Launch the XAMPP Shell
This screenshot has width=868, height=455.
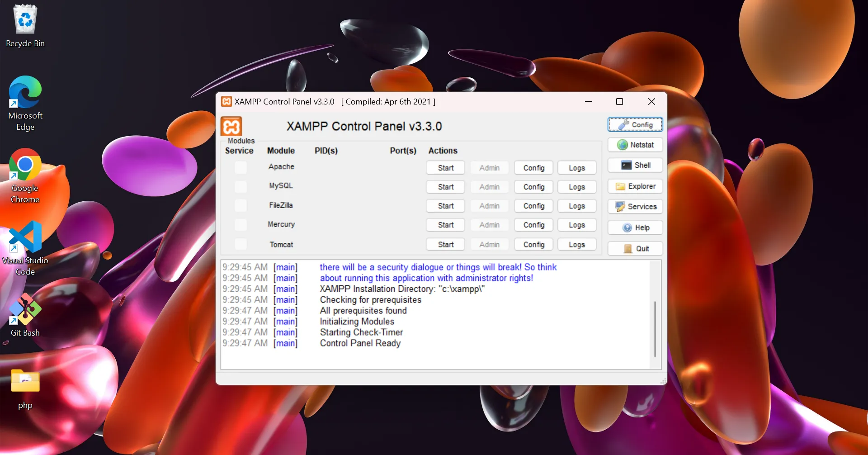[635, 165]
